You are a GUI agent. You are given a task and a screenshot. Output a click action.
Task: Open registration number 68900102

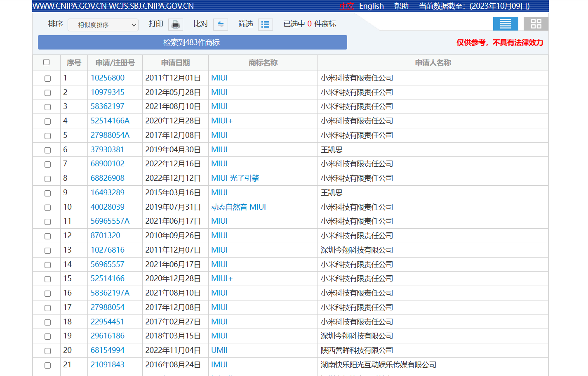[x=108, y=164]
